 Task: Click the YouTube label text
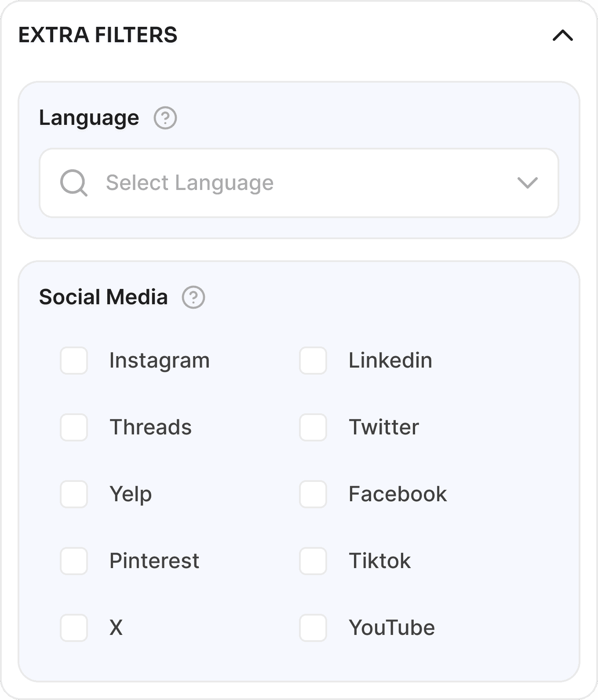point(391,628)
